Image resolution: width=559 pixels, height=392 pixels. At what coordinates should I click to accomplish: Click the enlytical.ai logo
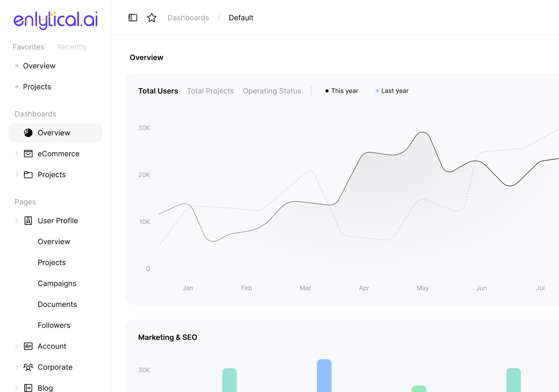(55, 20)
